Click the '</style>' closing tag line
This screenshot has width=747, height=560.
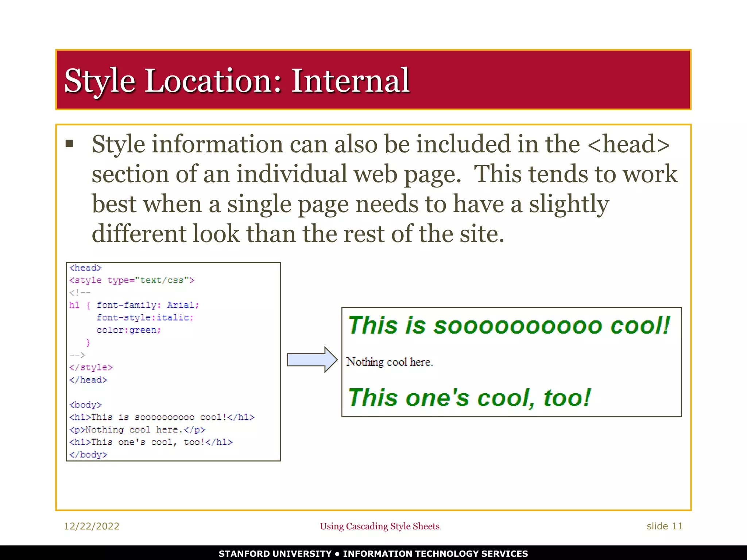[x=91, y=367]
